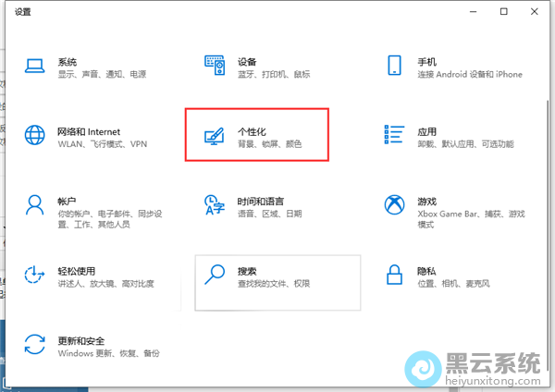Maximize the 设置 window
Screen dimensions: 555x392
[503, 11]
